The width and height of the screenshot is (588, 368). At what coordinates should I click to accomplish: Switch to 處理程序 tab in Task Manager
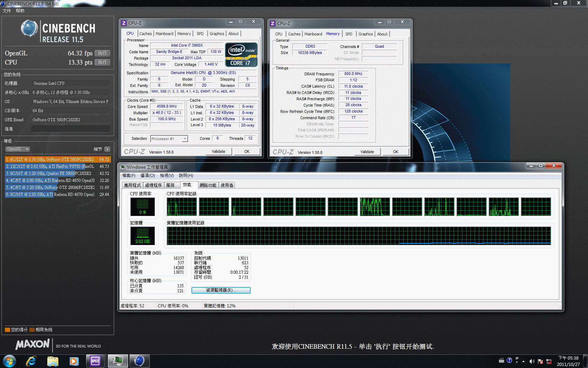click(x=153, y=185)
